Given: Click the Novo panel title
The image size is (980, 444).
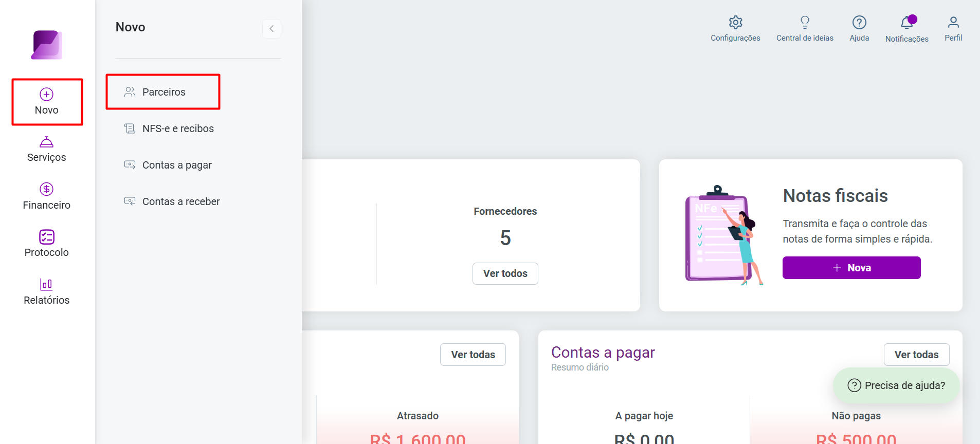Looking at the screenshot, I should coord(130,27).
